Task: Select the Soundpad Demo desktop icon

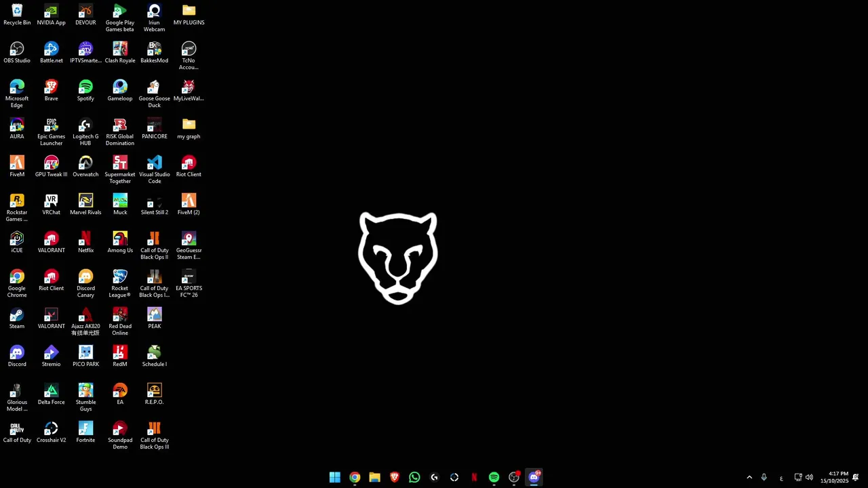Action: 120,436
